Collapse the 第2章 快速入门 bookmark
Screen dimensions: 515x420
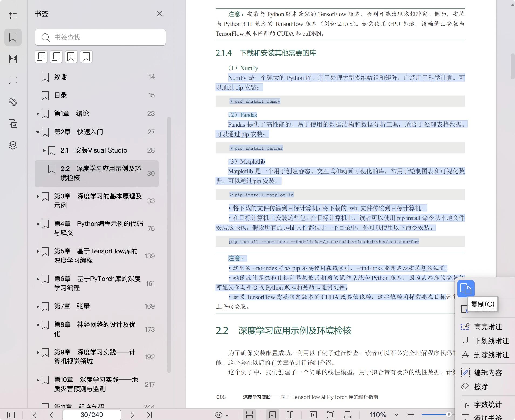38,132
